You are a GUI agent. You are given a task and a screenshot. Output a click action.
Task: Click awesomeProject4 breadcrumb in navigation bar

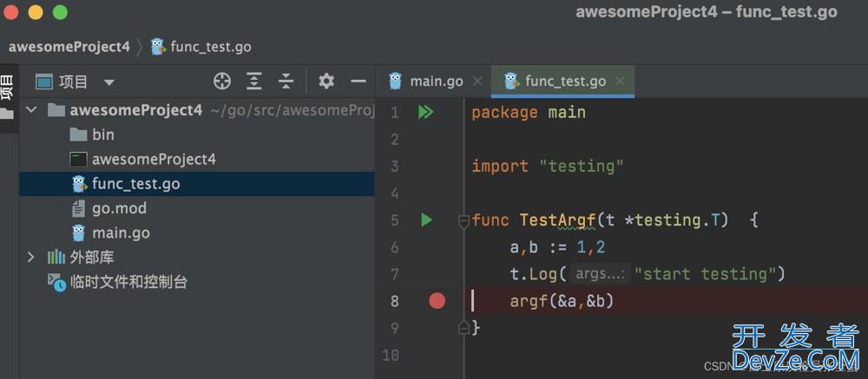(x=69, y=47)
